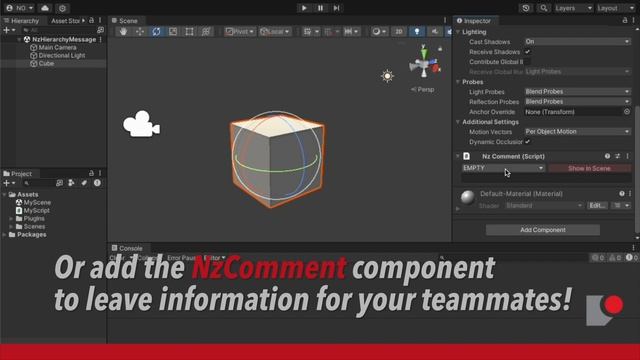Click Add Component button

click(x=542, y=230)
